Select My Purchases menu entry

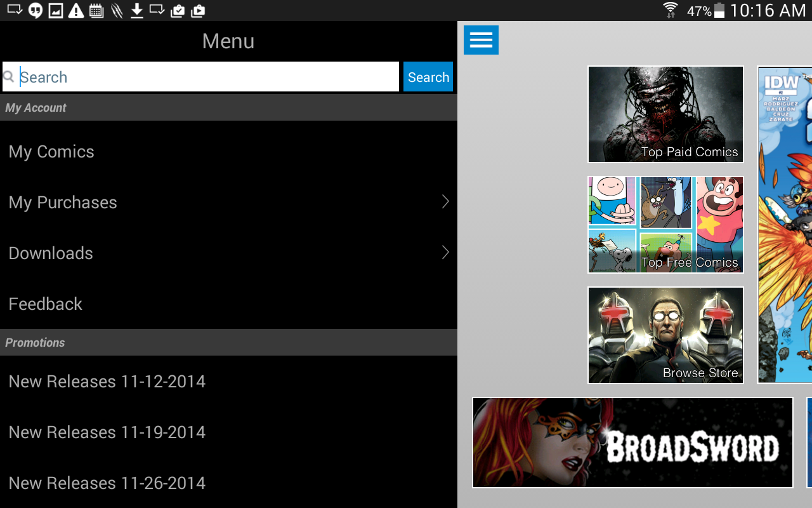(x=228, y=203)
